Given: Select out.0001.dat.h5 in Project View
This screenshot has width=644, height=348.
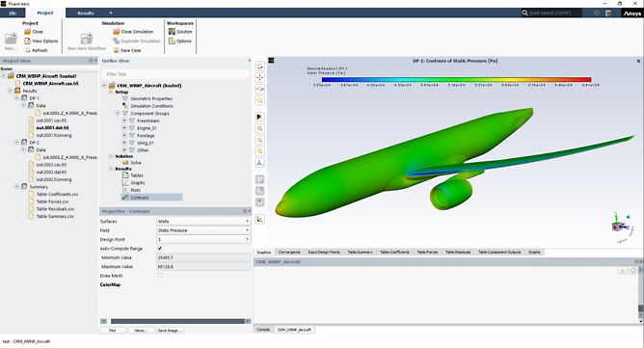Looking at the screenshot, I should pyautogui.click(x=52, y=128).
